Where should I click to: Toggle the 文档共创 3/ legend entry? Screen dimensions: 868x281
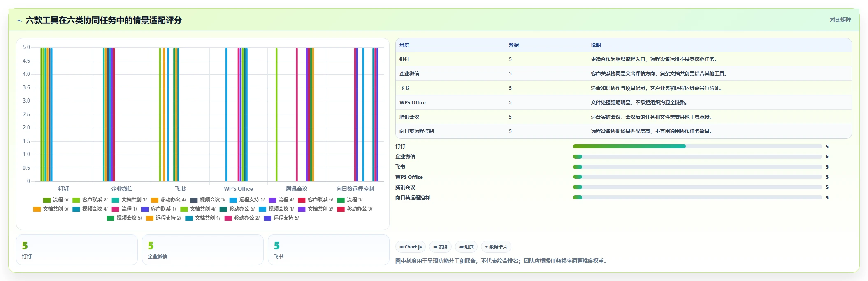[x=129, y=200]
